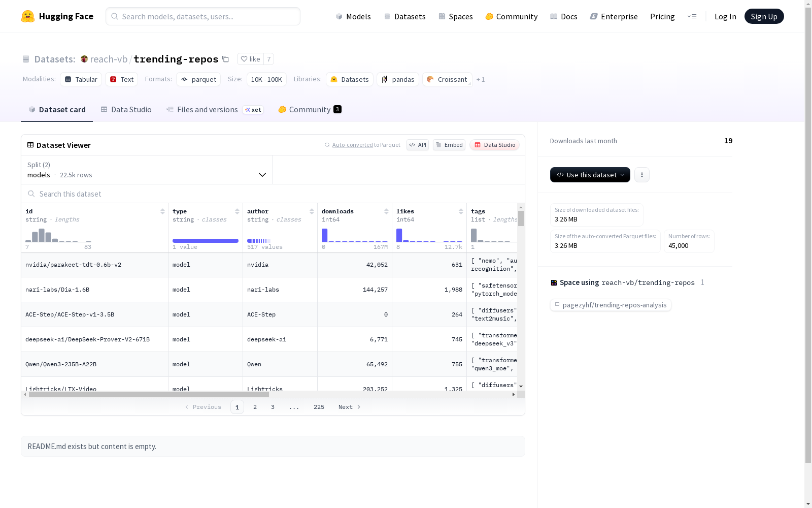Open the pagezyhf/trending-repos-analysis space
This screenshot has height=508, width=812.
point(611,305)
